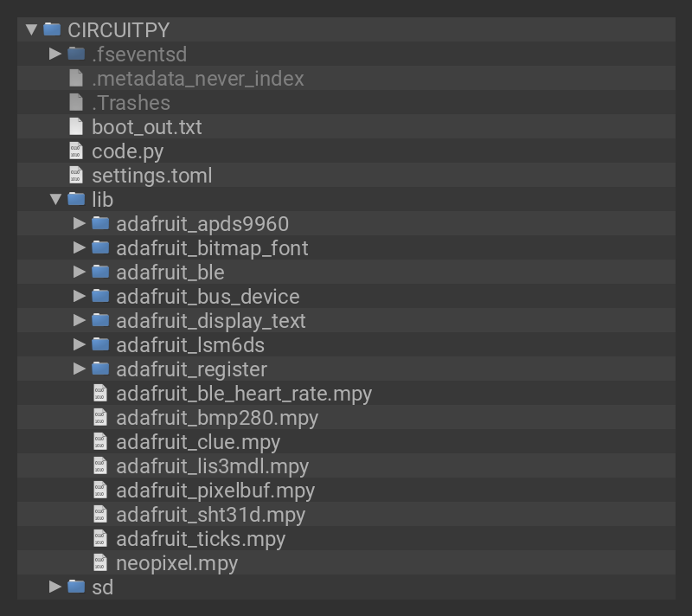Expand adafruit_display_text folder disclosure triangle

point(80,320)
